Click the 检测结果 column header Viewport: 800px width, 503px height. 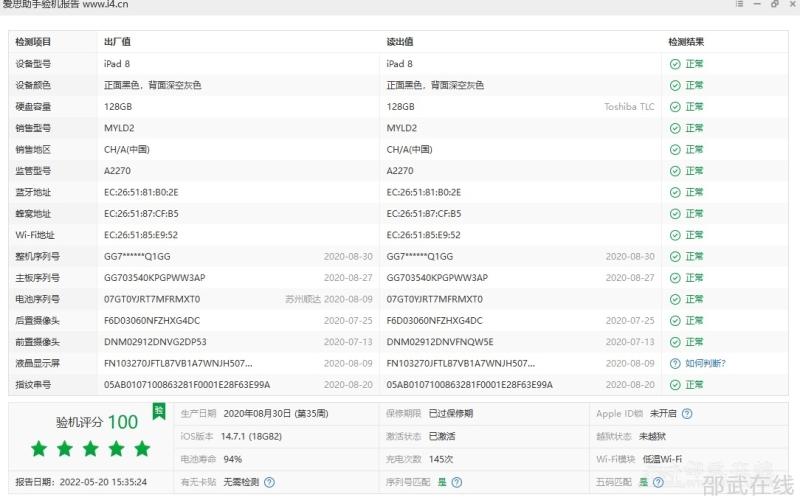pos(686,42)
